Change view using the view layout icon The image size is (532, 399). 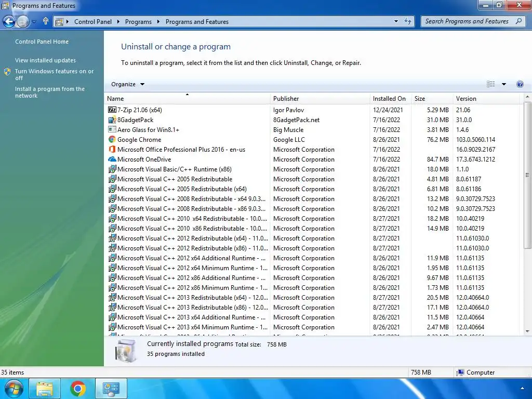(x=490, y=84)
